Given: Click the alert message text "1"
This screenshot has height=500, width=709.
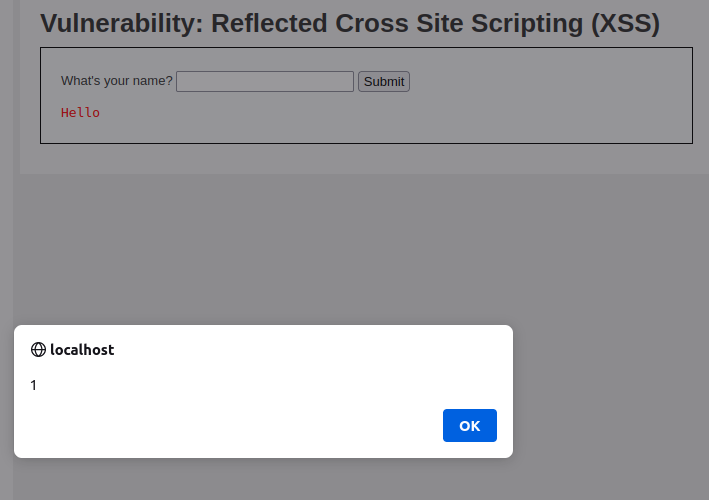Looking at the screenshot, I should click(x=33, y=385).
